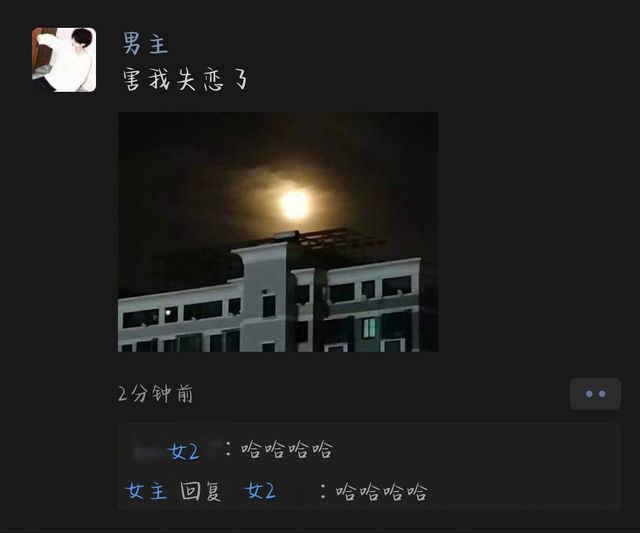
Task: Open 男主's profile via the username
Action: (145, 43)
